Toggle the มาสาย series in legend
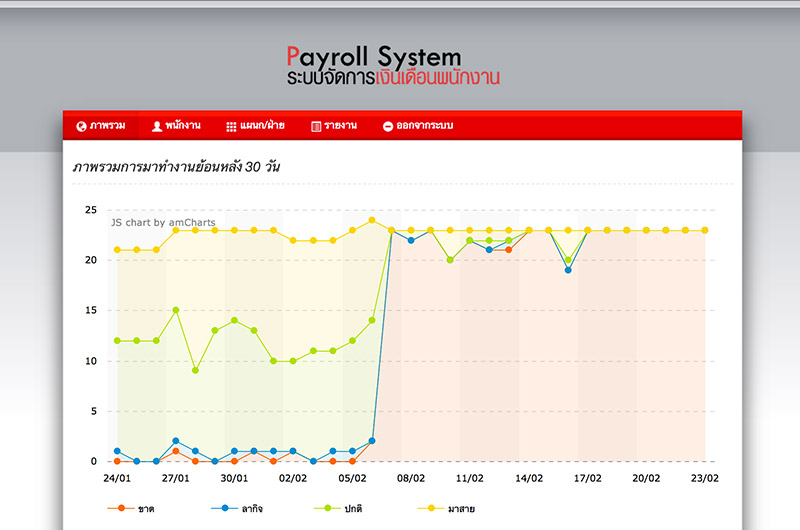 (461, 509)
